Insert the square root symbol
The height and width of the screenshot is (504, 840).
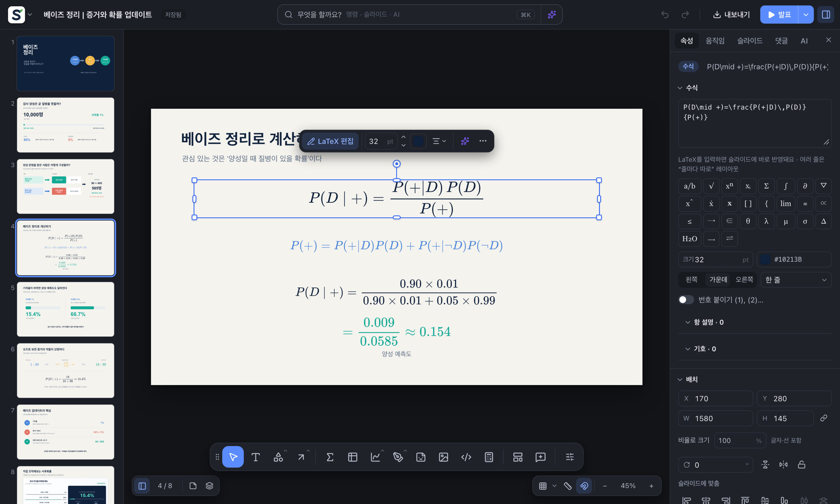711,186
